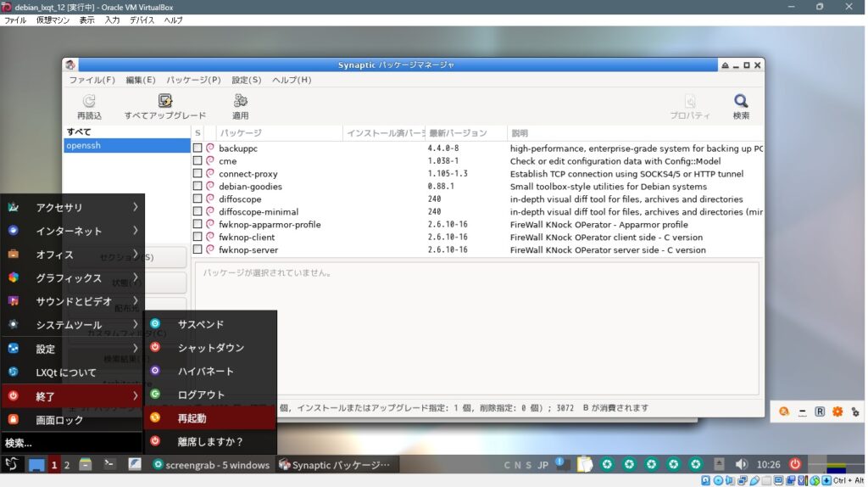The width and height of the screenshot is (868, 487).
Task: Open the LXQt main menu bird icon
Action: (12, 464)
